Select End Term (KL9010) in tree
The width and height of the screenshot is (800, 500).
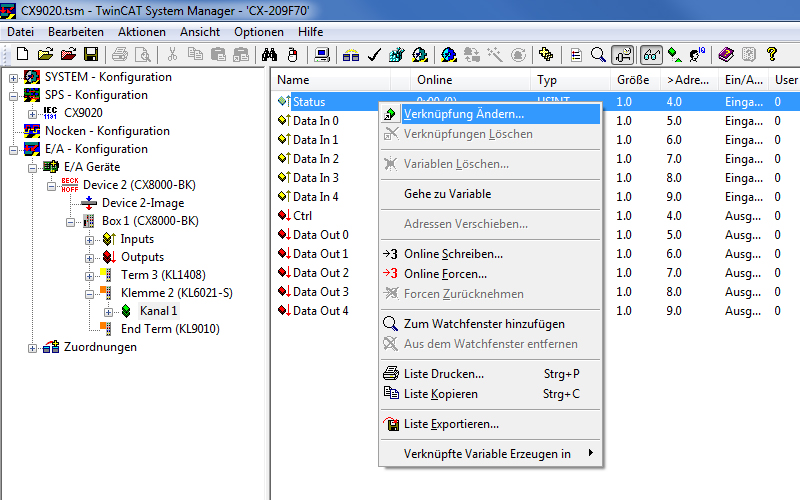[x=170, y=329]
